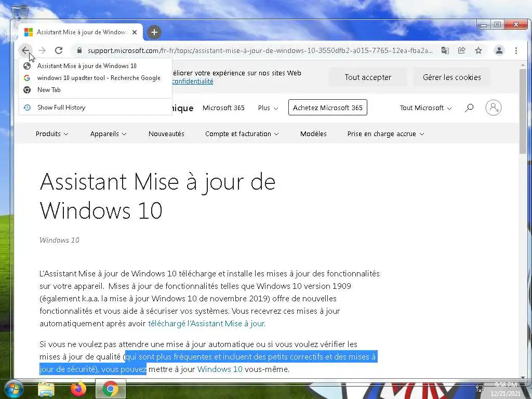Click the Microsoft sign-in account icon
This screenshot has height=399, width=532.
click(x=494, y=108)
